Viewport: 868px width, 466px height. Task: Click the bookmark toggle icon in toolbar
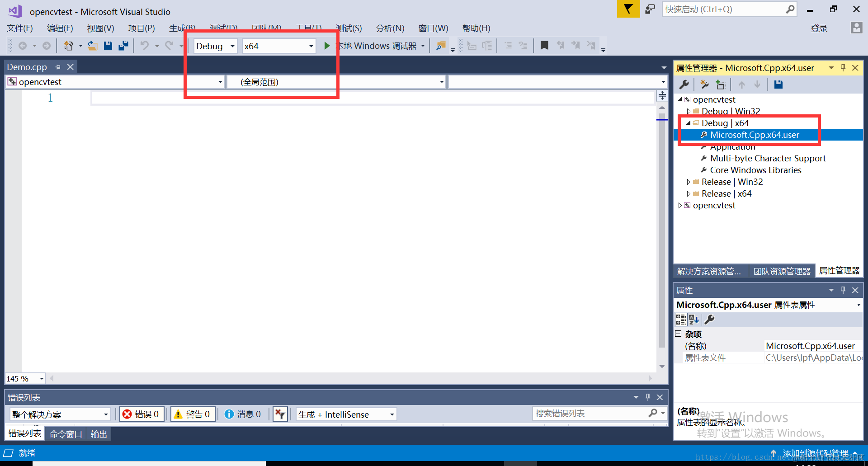[x=544, y=46]
